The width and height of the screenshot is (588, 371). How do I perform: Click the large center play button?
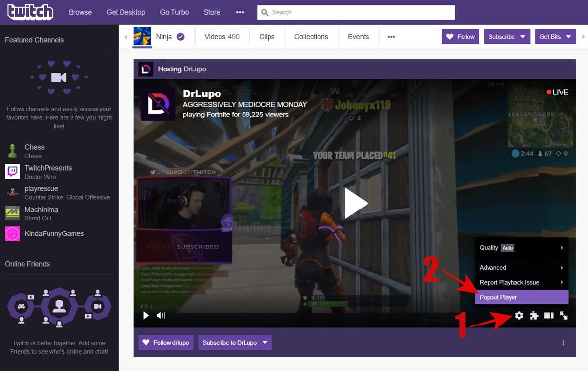356,203
